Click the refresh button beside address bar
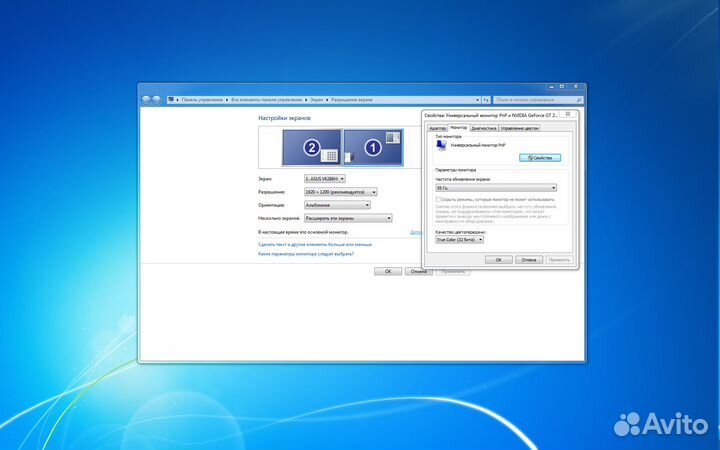Image resolution: width=720 pixels, height=450 pixels. (487, 100)
